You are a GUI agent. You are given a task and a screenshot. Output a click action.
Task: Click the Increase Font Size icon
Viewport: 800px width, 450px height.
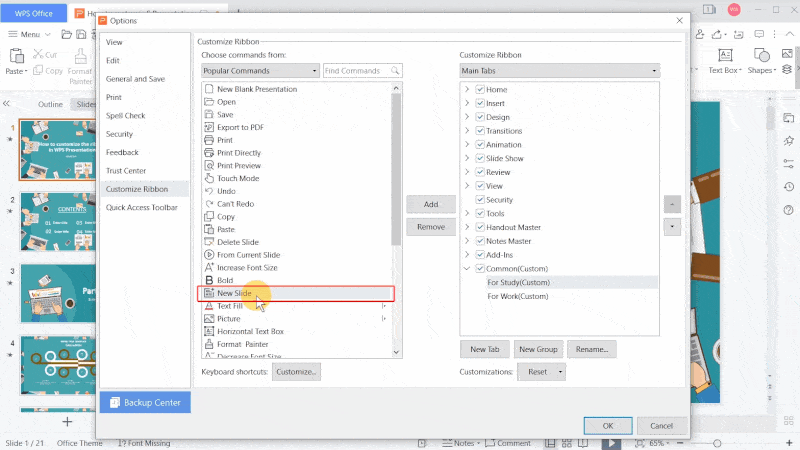(x=209, y=267)
